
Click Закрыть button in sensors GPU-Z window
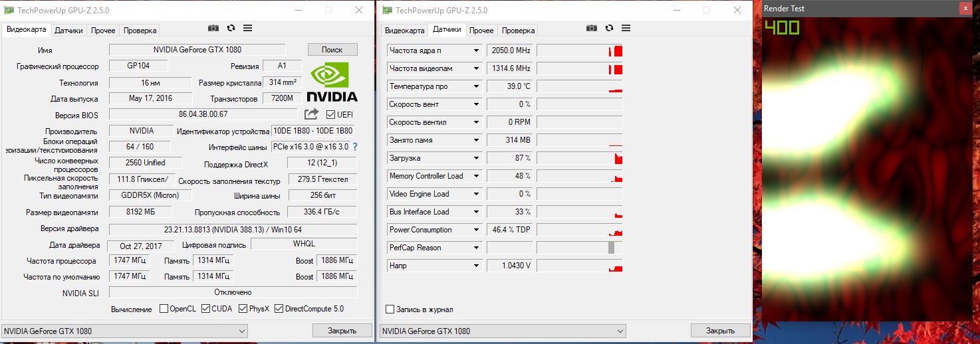[720, 331]
